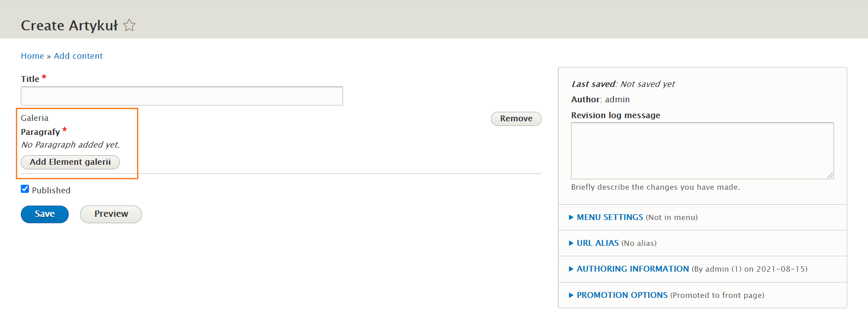Select the Paragrafy field label
Image resolution: width=868 pixels, height=326 pixels.
coord(40,132)
